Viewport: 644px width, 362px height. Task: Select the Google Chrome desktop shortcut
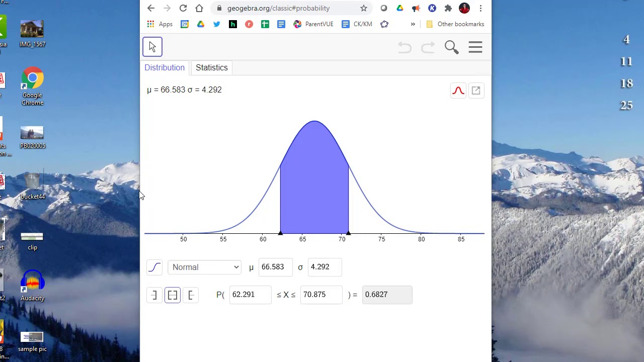pyautogui.click(x=32, y=86)
